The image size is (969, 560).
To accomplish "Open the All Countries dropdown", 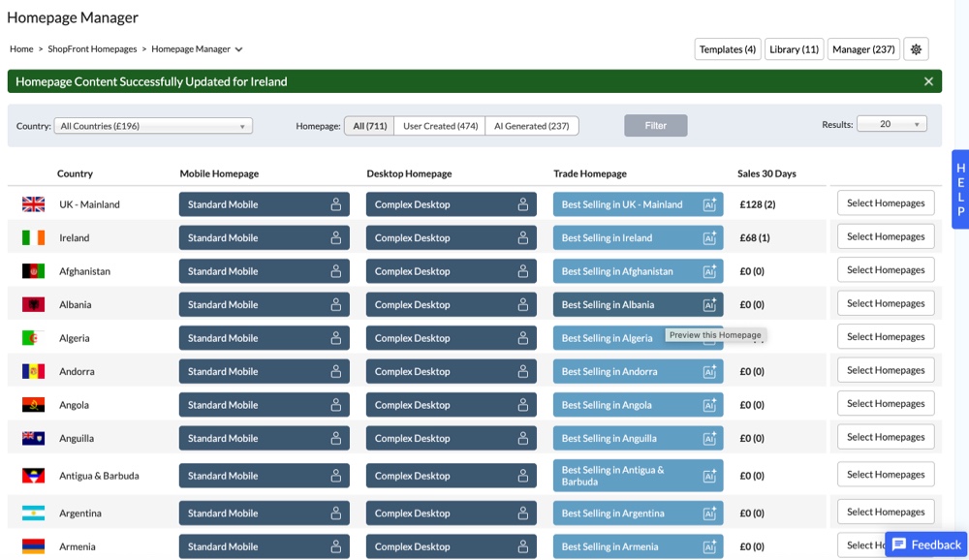I will 152,125.
